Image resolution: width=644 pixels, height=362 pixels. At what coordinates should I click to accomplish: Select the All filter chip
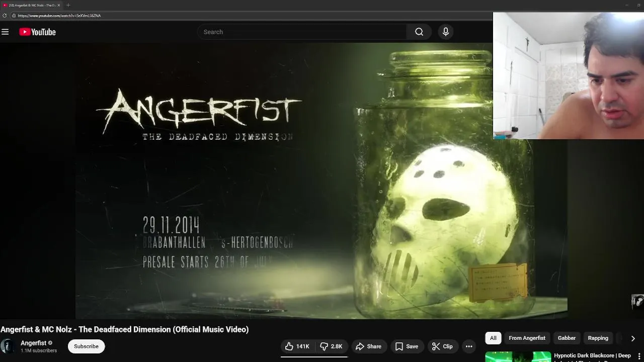pyautogui.click(x=493, y=338)
